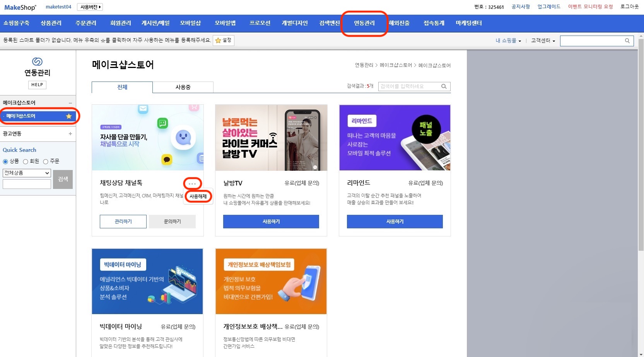The height and width of the screenshot is (357, 644).
Task: Select the 회원 radio button
Action: [26, 161]
